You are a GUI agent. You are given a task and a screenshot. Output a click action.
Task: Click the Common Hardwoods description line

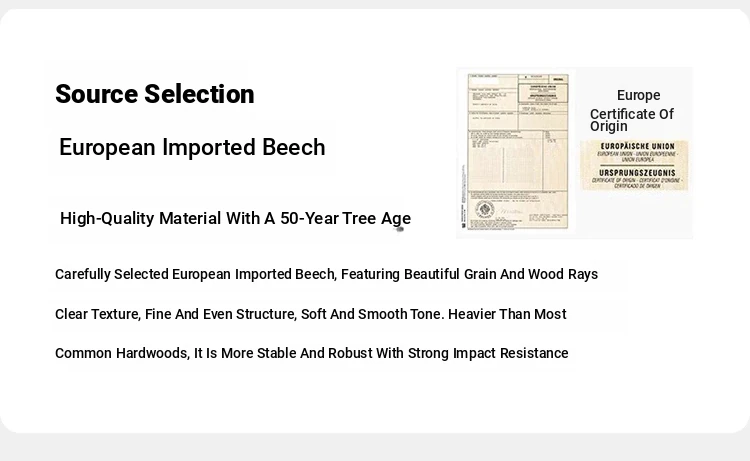(311, 353)
